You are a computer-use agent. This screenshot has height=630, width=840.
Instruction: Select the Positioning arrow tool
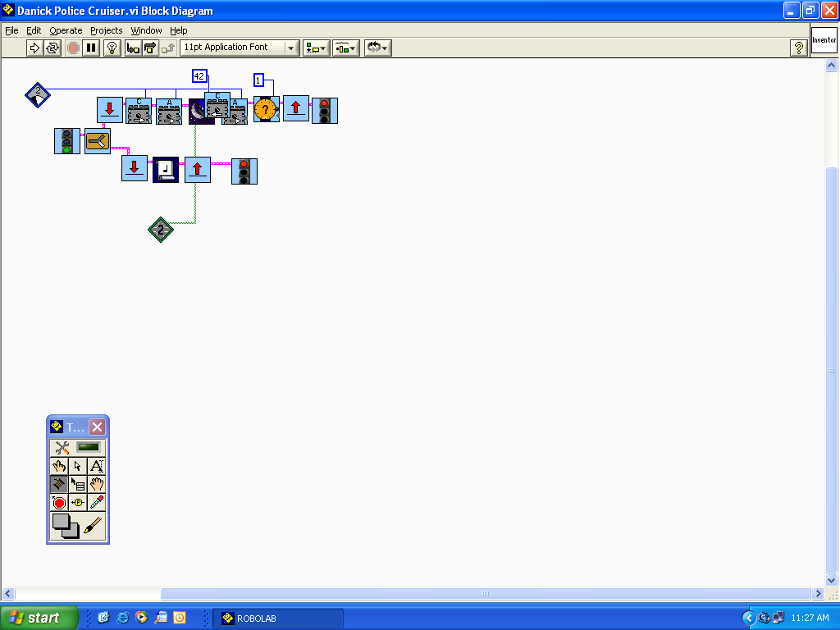pos(77,465)
